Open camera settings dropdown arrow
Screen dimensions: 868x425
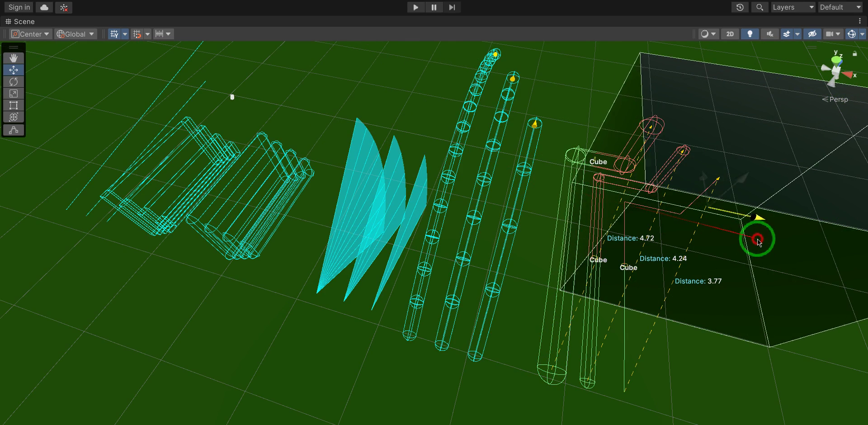(838, 34)
